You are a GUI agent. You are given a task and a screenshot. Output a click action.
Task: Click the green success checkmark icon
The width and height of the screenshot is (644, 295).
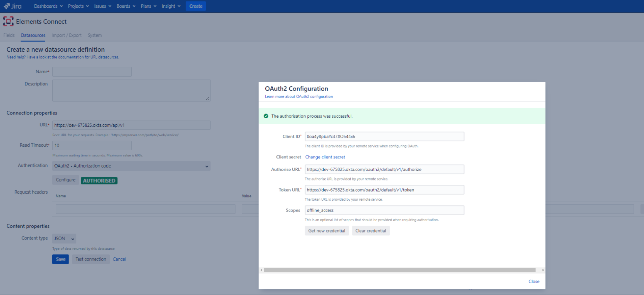point(266,116)
